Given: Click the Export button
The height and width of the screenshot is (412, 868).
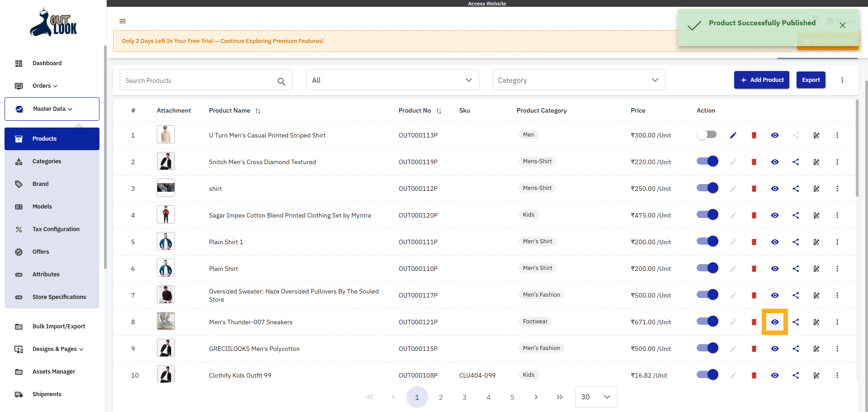Looking at the screenshot, I should point(811,80).
